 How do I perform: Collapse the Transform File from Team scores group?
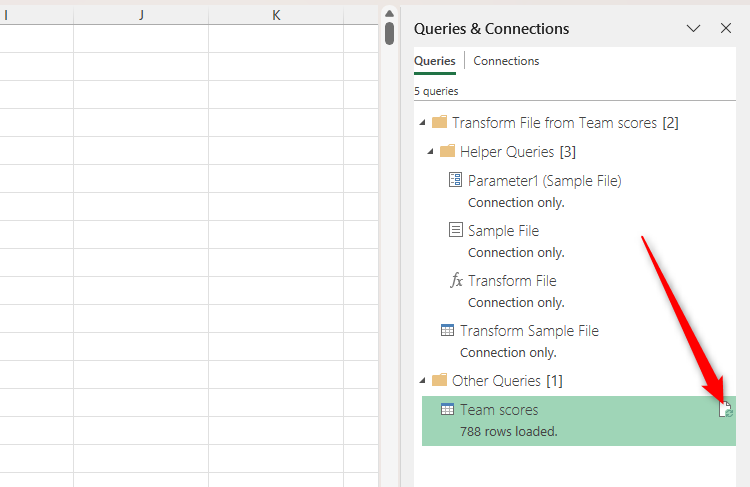423,123
